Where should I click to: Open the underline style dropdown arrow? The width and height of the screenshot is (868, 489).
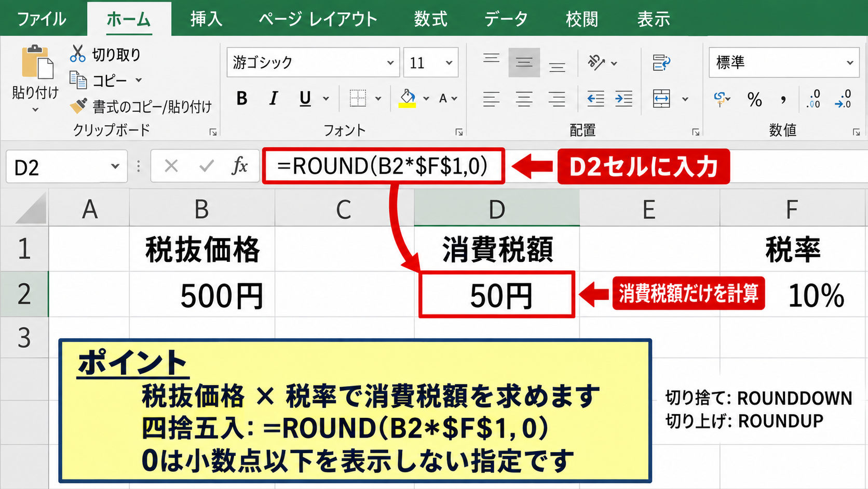[x=326, y=98]
